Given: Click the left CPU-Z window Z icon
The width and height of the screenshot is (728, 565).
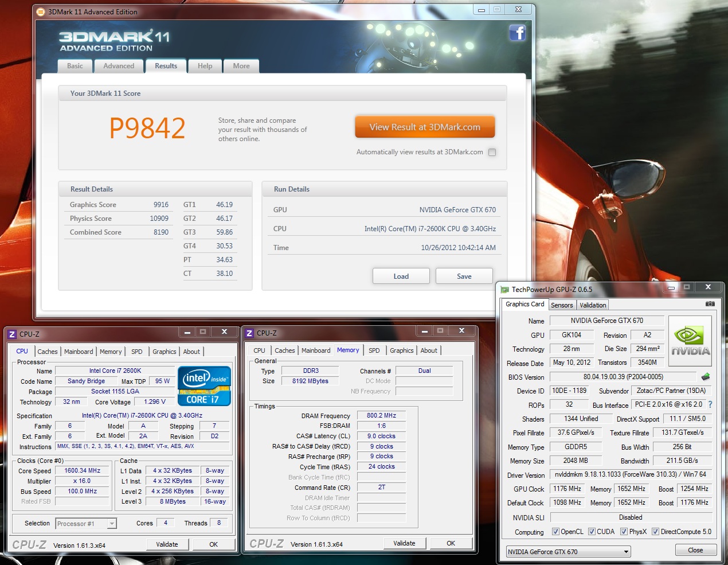Looking at the screenshot, I should 12,334.
